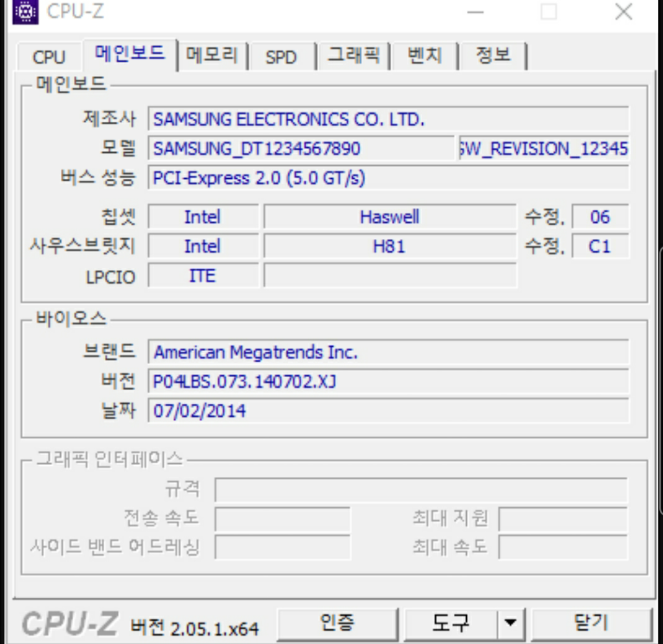Open the 메모리 tab
The width and height of the screenshot is (663, 644).
212,56
